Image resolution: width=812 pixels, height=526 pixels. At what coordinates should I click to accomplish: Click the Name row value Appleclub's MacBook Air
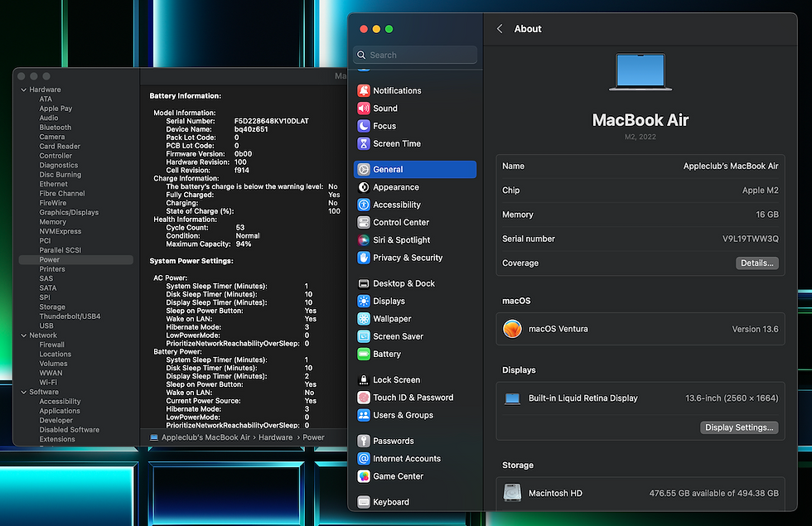pos(730,166)
